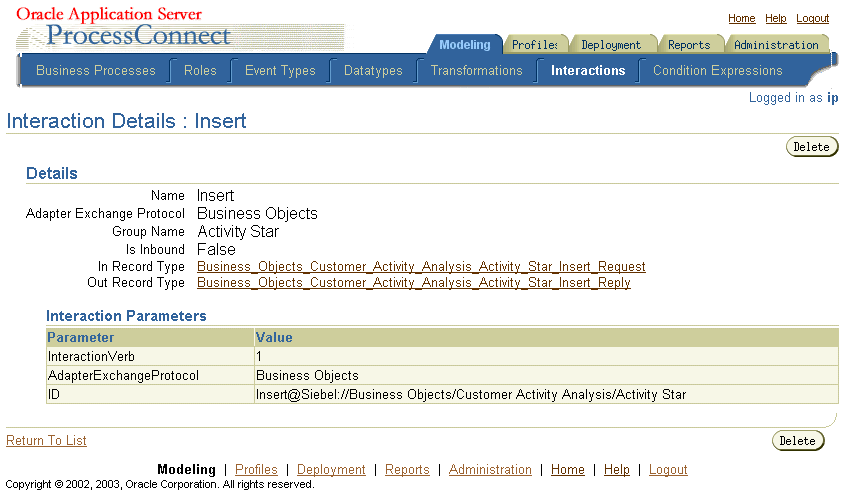The height and width of the screenshot is (491, 843).
Task: Open the Deployment tab
Action: point(611,45)
